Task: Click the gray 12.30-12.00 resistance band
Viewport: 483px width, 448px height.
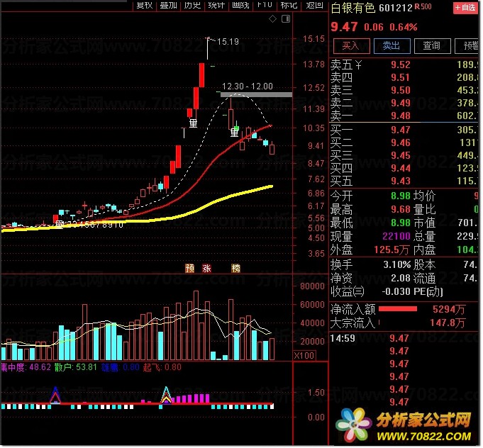Action: pos(256,94)
